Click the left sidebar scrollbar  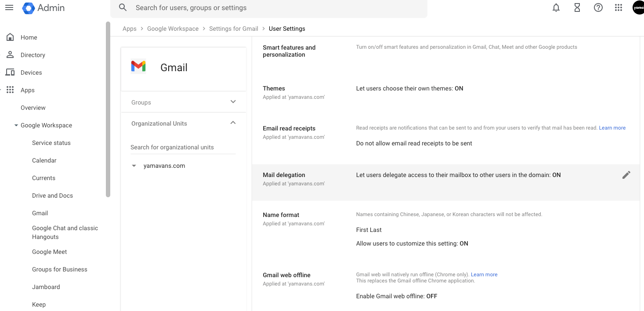coord(108,110)
